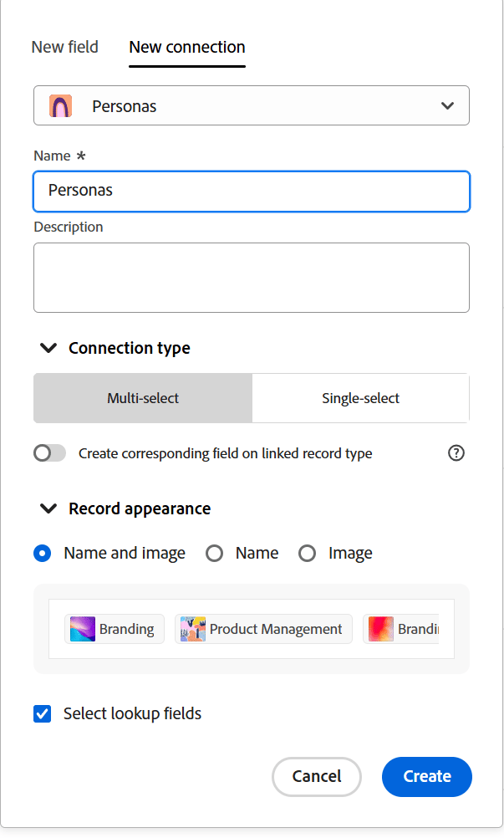Switch connection type to Single-select

[x=359, y=398]
